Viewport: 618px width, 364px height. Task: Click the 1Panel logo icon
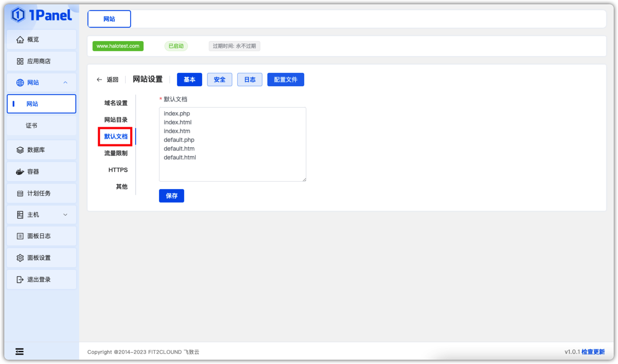click(18, 15)
